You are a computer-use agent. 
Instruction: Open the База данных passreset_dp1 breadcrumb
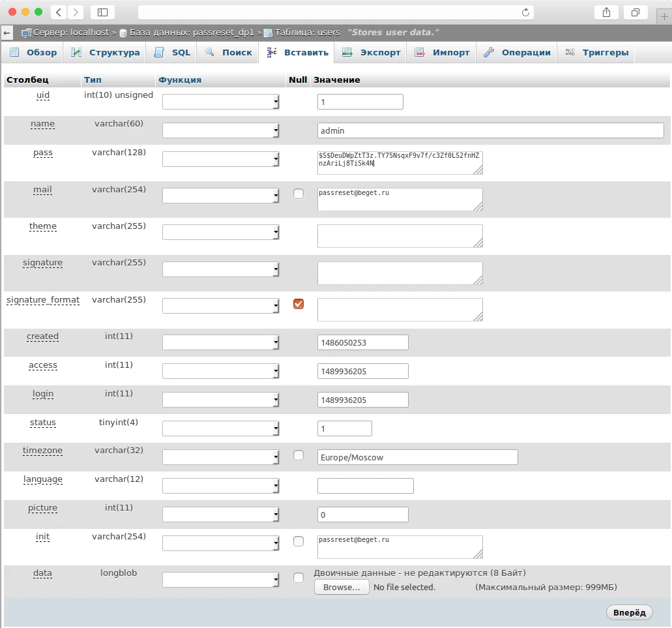click(191, 32)
